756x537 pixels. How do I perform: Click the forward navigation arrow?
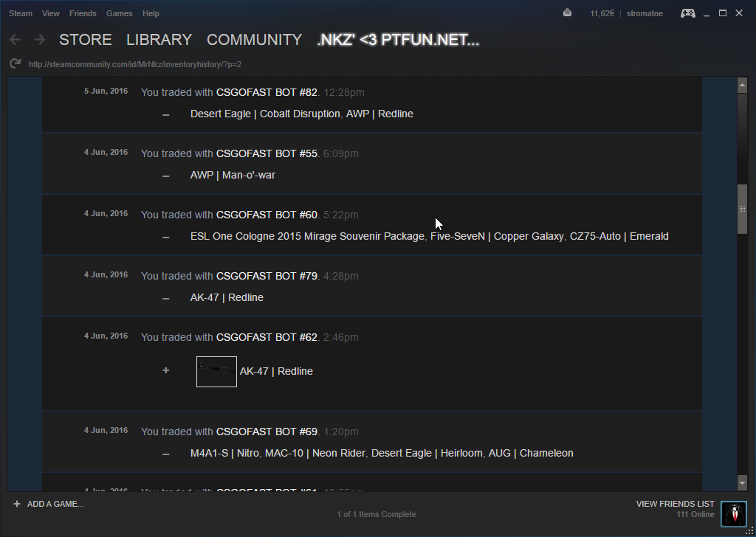[x=39, y=40]
